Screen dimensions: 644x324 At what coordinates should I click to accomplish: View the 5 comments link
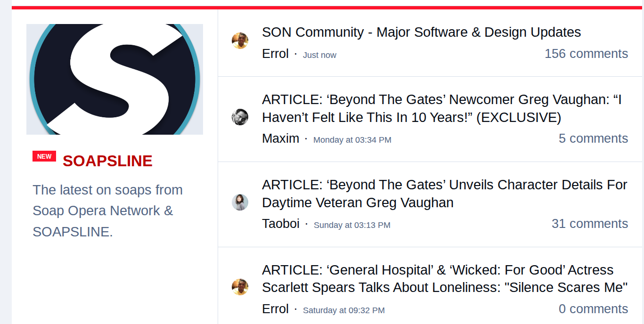(x=593, y=138)
